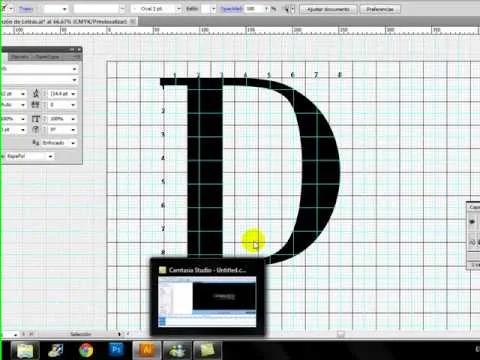Open the leading value dropdown
The width and height of the screenshot is (480, 360).
pos(73,94)
